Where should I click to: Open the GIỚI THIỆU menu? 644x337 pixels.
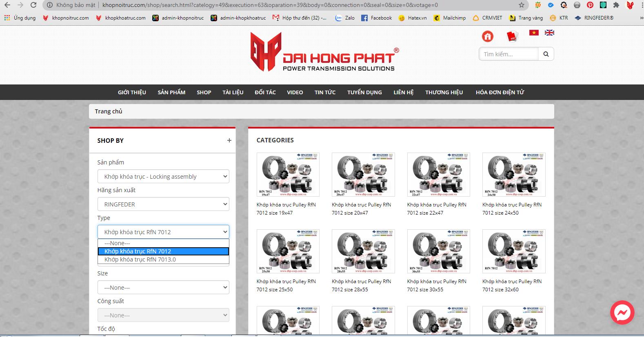click(132, 92)
